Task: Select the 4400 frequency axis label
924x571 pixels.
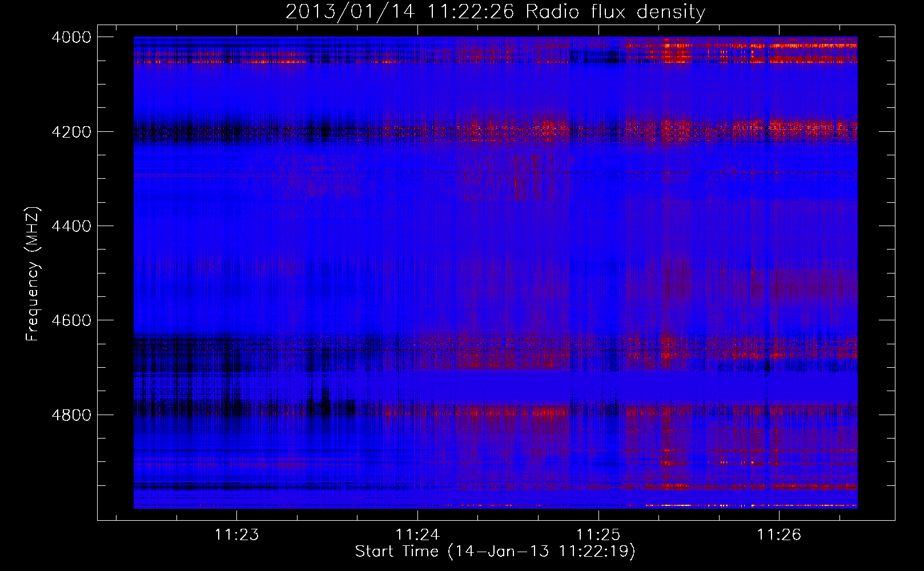Action: coord(71,226)
